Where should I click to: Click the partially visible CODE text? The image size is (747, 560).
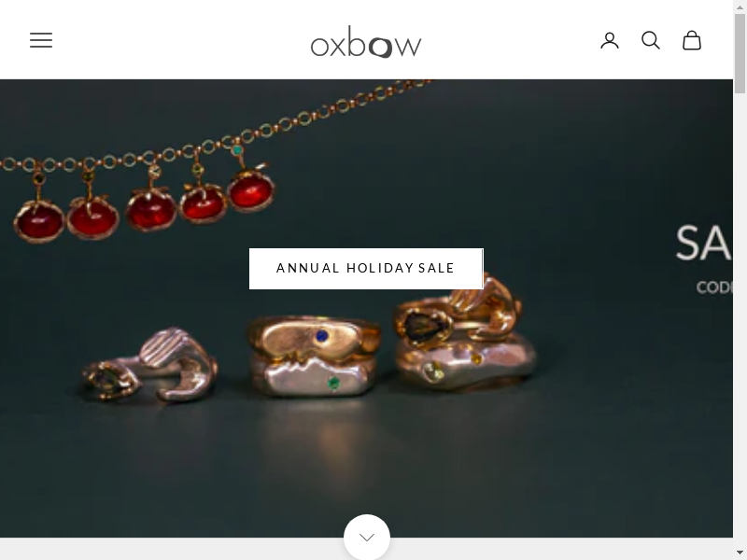[x=713, y=287]
